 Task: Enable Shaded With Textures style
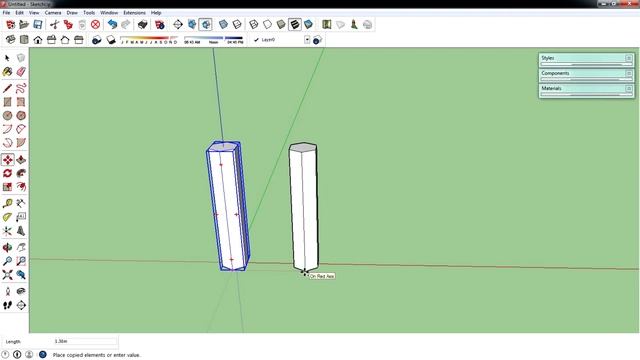point(294,24)
